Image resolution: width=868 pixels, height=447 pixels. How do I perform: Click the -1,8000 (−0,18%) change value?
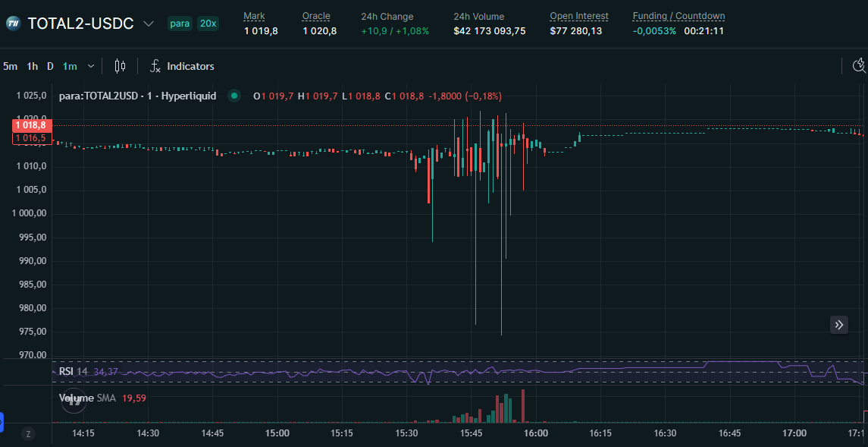click(465, 96)
